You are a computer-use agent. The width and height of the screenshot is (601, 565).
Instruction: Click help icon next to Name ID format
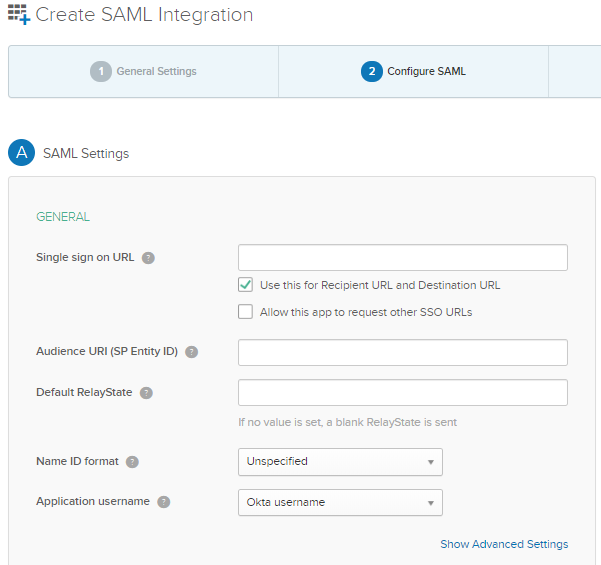coord(132,461)
